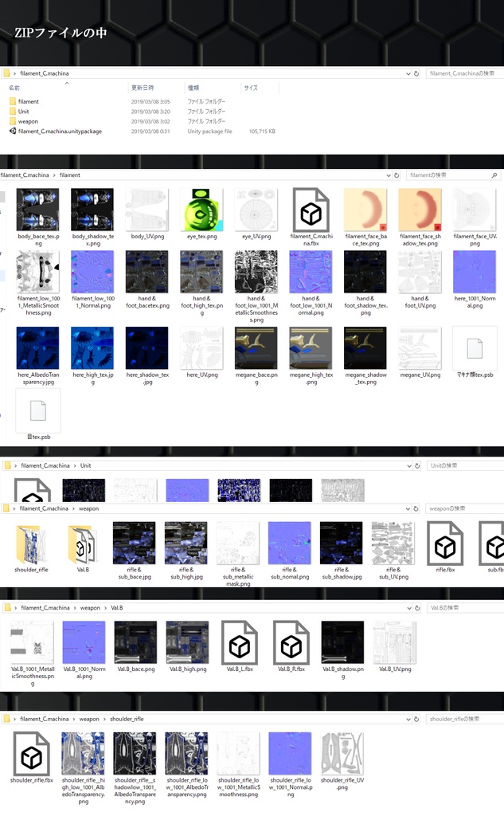Screen dimensions: 504x816
Task: Select filament_C.machina.fbx model file
Action: point(311,217)
